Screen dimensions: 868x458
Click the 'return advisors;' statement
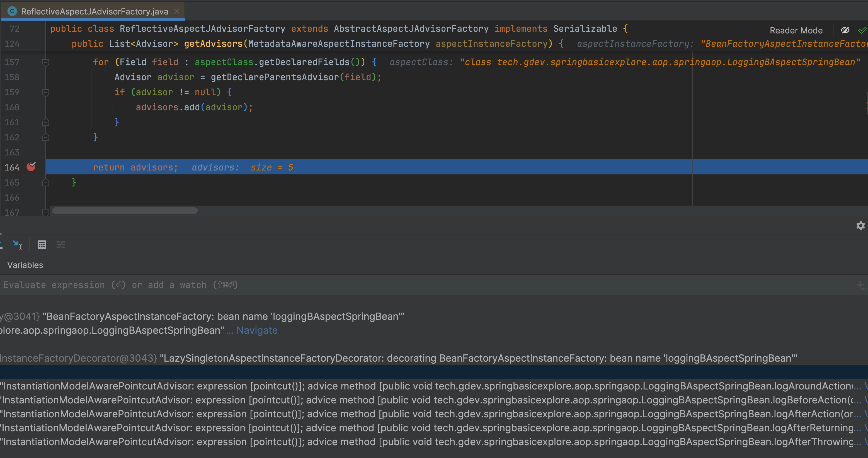click(135, 167)
